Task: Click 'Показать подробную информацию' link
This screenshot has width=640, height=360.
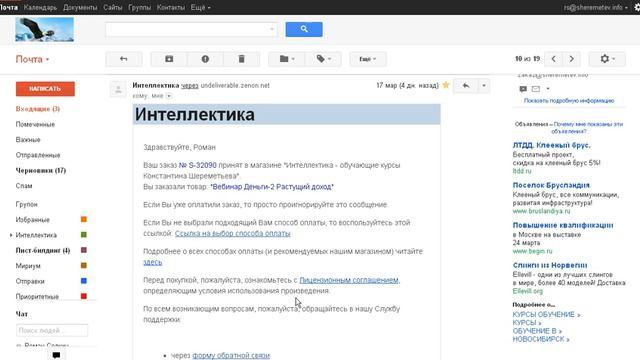Action: (x=569, y=101)
